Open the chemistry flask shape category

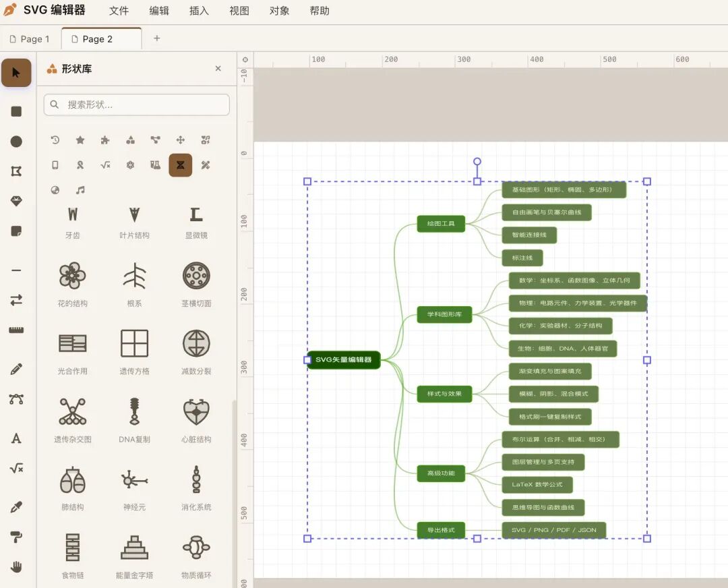[x=156, y=165]
